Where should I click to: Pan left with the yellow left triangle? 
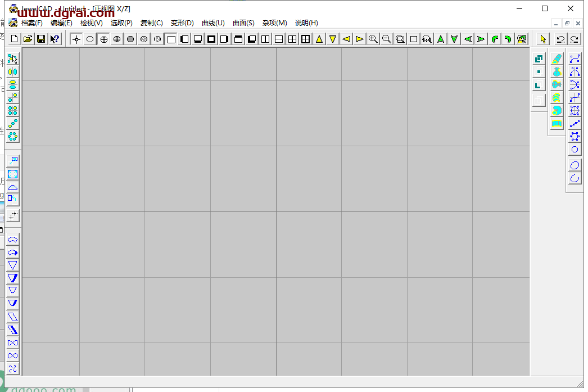346,39
